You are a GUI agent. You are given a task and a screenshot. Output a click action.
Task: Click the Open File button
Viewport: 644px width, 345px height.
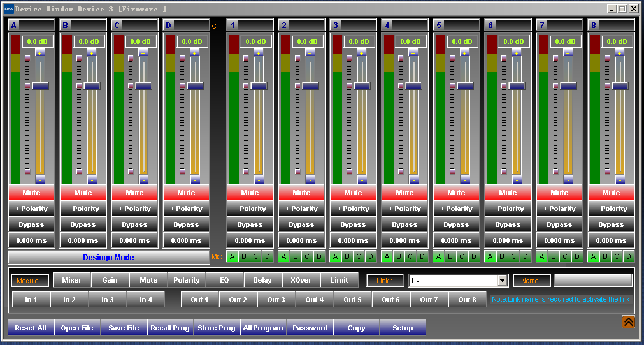pyautogui.click(x=77, y=328)
